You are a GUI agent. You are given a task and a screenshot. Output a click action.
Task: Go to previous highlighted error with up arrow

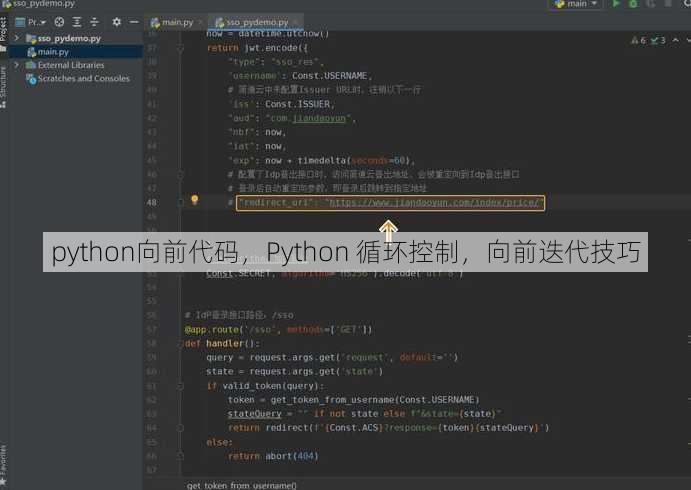coord(676,41)
